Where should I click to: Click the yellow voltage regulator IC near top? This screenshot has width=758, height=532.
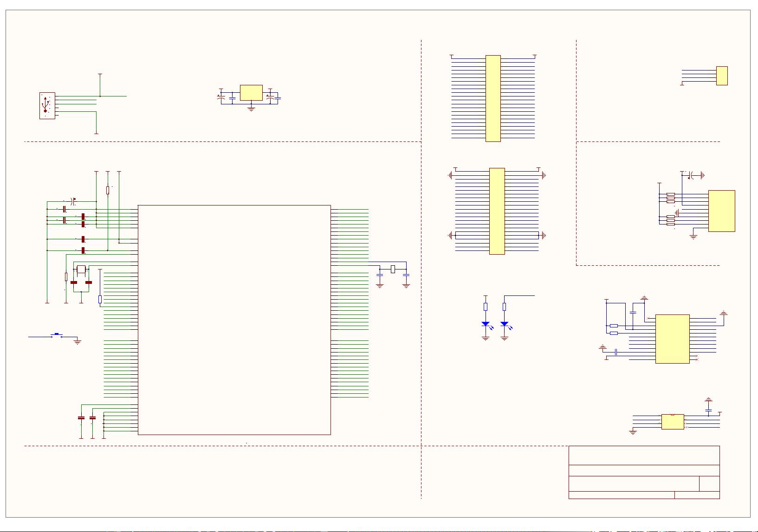pos(251,93)
